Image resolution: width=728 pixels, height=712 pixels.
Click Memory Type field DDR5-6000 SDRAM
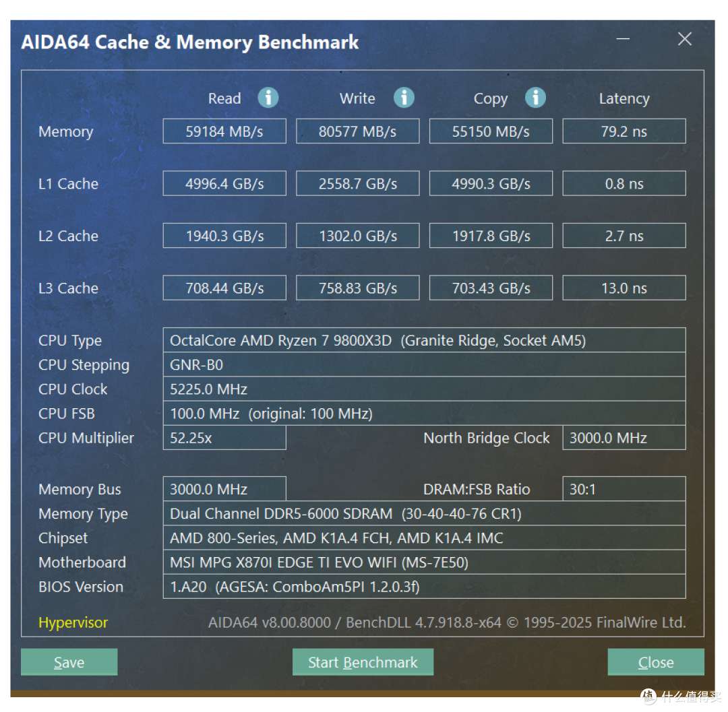point(425,513)
